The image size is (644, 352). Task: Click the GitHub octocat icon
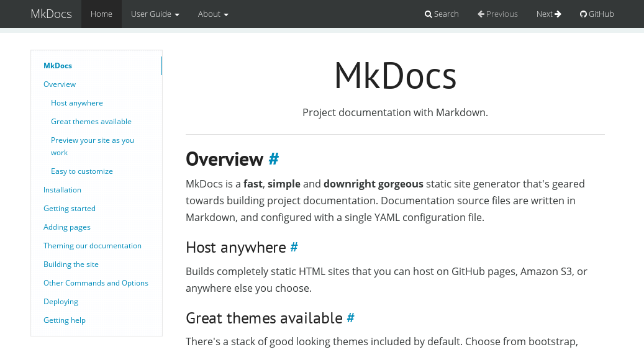tap(583, 14)
